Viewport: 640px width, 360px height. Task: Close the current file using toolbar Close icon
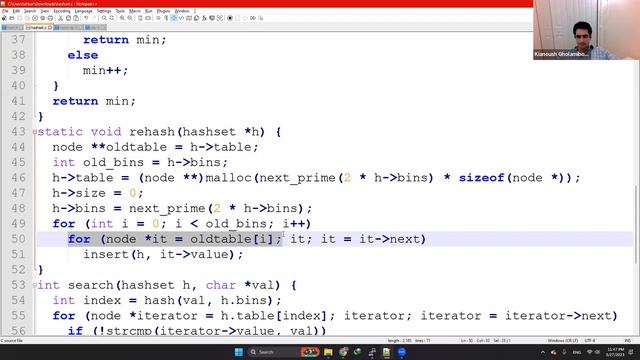35,18
